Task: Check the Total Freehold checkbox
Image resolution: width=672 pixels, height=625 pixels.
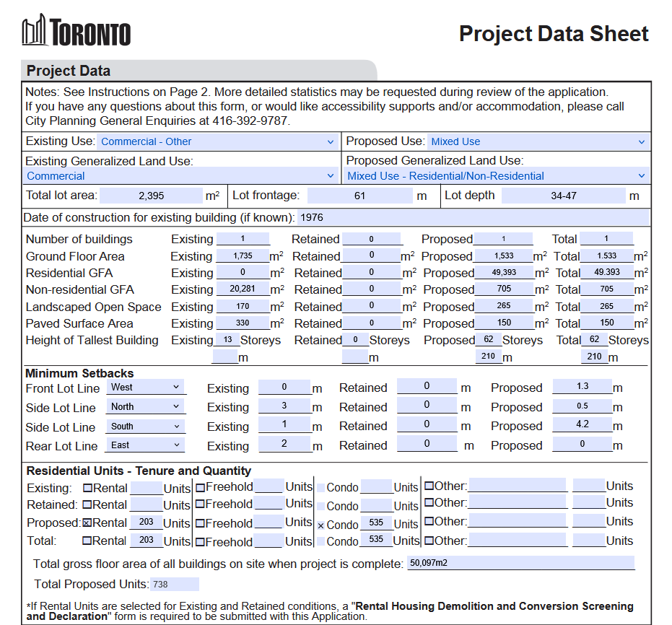Action: [200, 542]
